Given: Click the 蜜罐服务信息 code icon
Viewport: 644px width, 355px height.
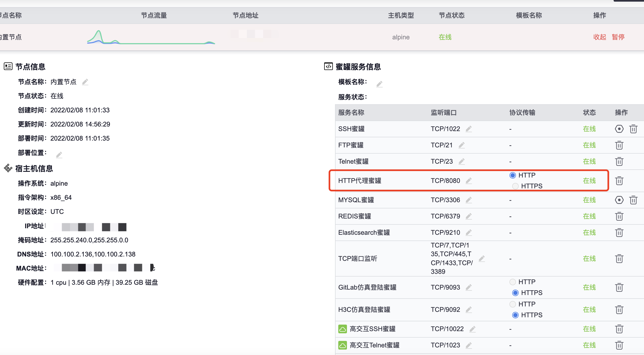Looking at the screenshot, I should point(329,66).
